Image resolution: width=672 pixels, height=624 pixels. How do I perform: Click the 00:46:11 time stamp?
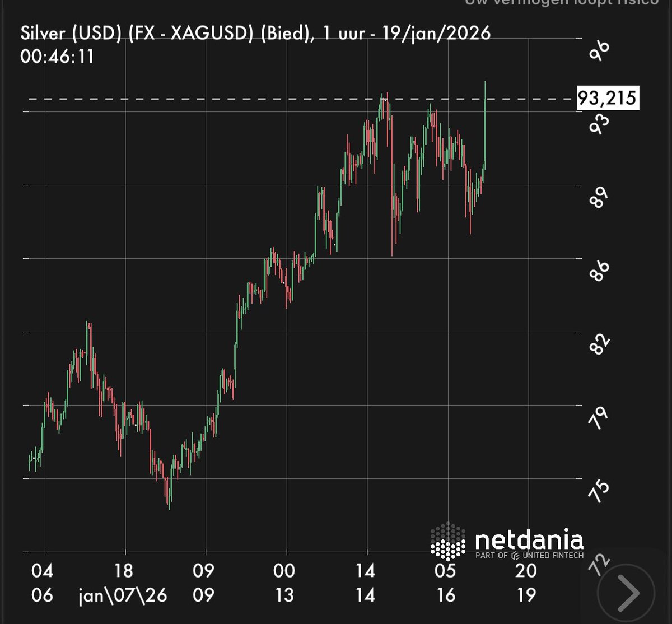[x=57, y=57]
